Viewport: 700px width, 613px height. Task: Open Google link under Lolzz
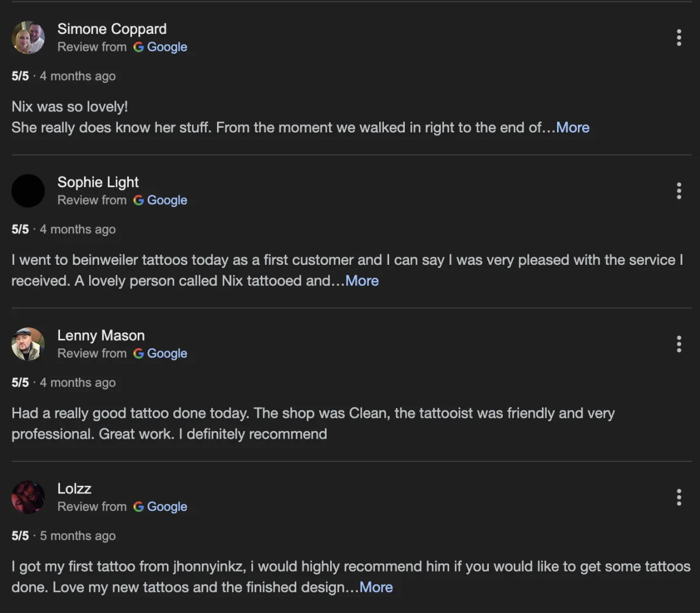[x=160, y=507]
